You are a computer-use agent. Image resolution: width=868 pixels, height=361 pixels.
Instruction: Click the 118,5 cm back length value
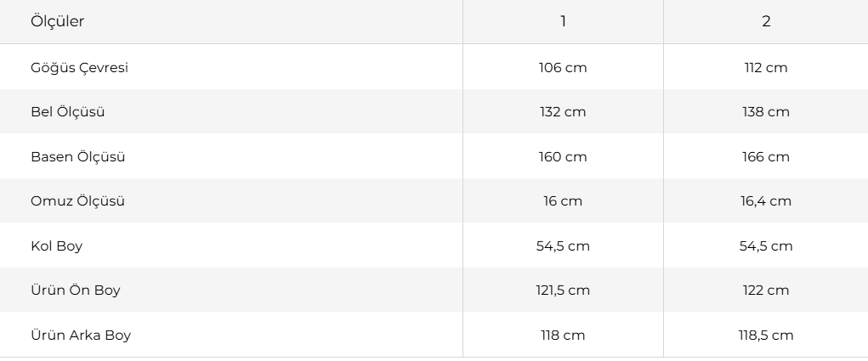coord(766,336)
